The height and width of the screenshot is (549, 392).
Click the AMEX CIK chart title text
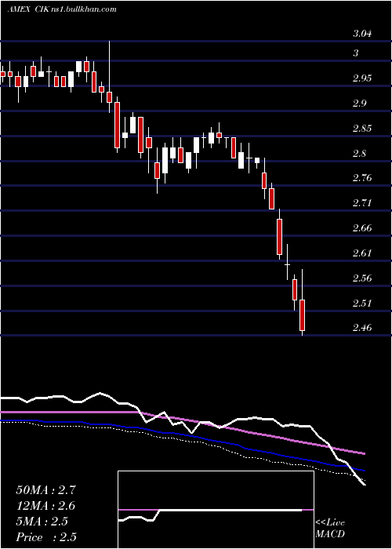(62, 9)
